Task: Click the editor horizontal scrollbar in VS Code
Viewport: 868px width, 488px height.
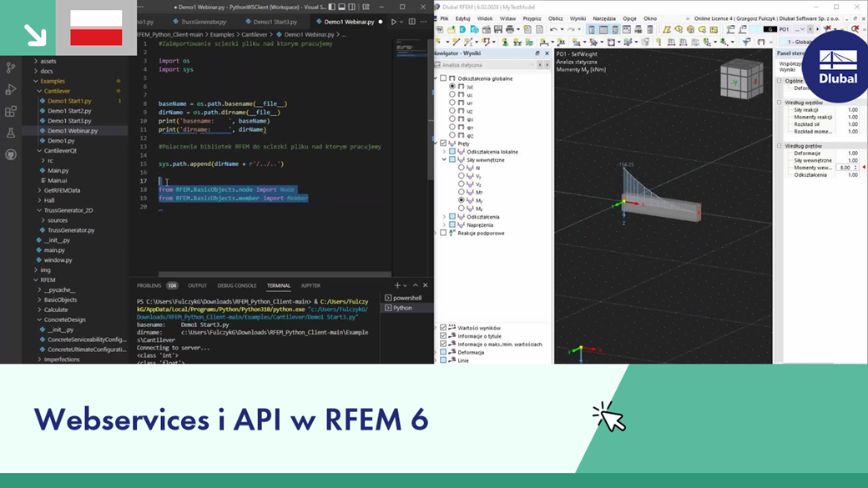Action: pyautogui.click(x=275, y=274)
